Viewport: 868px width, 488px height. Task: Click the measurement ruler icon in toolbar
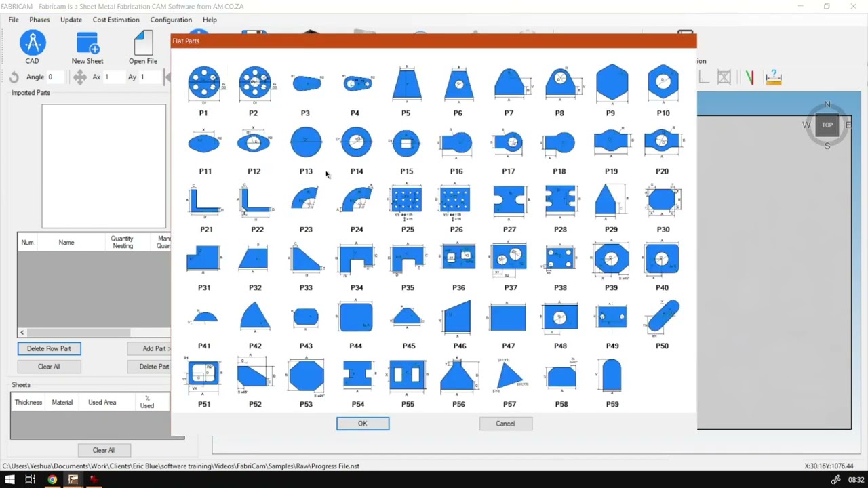click(774, 77)
